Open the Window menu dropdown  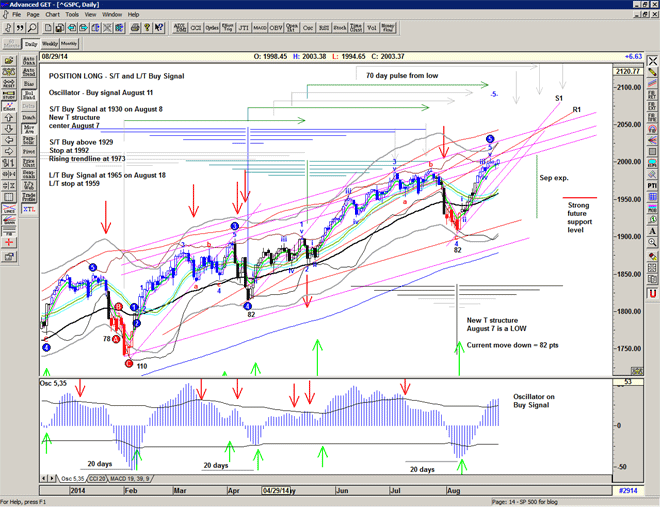click(x=112, y=15)
